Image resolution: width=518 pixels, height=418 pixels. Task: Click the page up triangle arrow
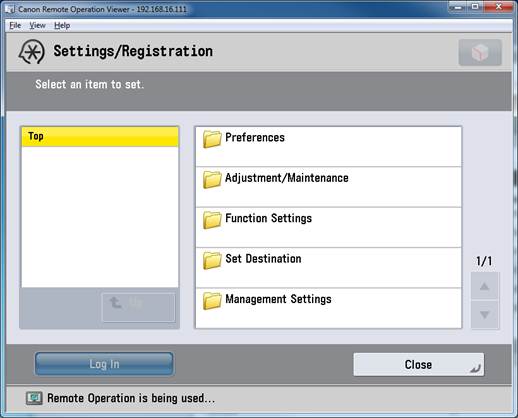pos(485,286)
